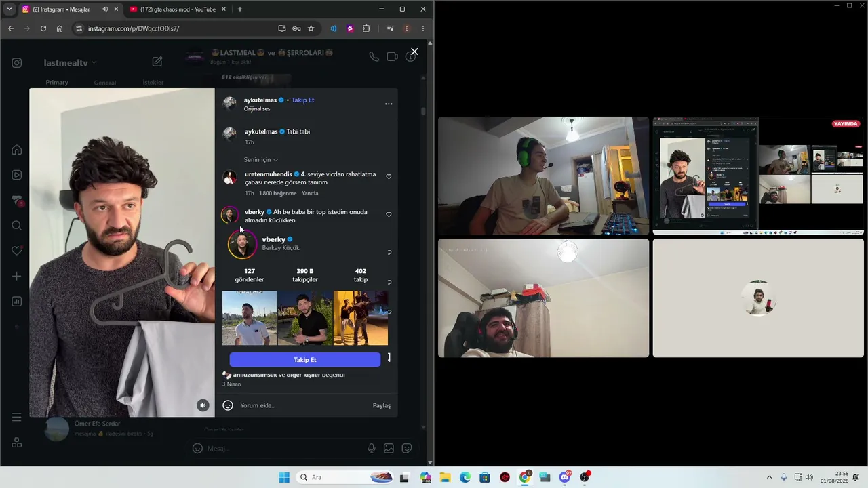Open the hamburger More menu in sidebar

click(17, 417)
